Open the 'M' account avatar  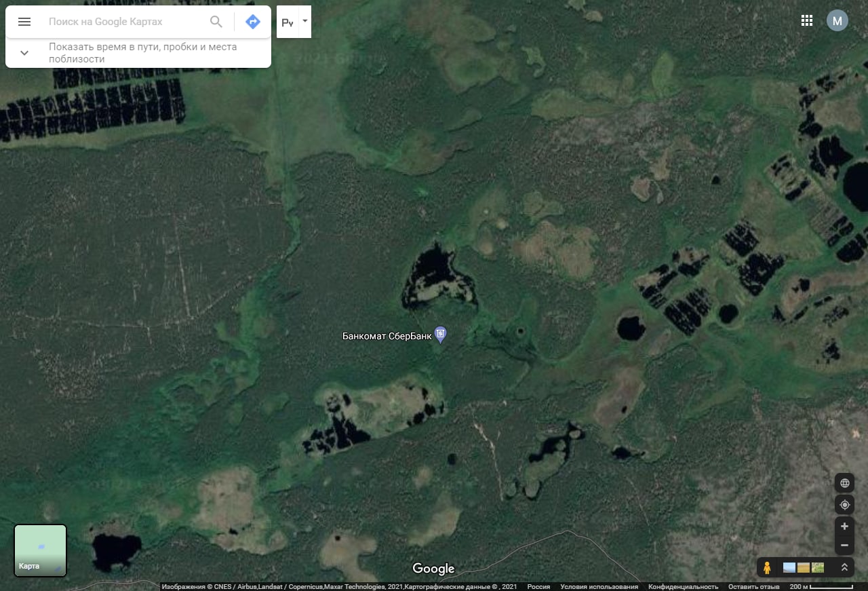(837, 20)
